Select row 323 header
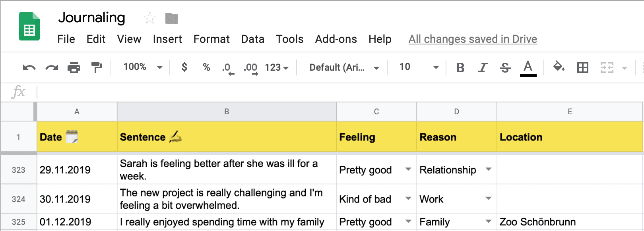This screenshot has width=644, height=231. [x=18, y=170]
